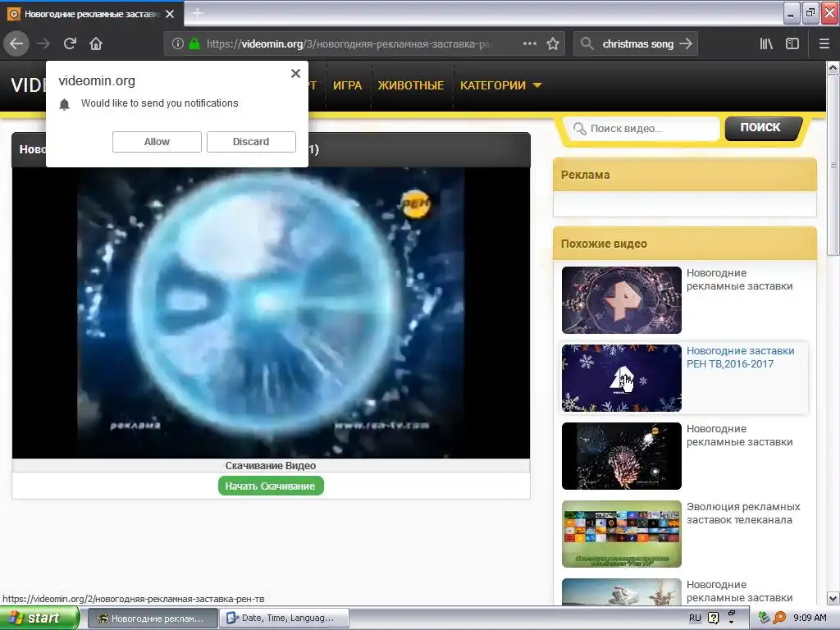The image size is (840, 630).
Task: Open the Library bookshelf icon
Action: (766, 44)
